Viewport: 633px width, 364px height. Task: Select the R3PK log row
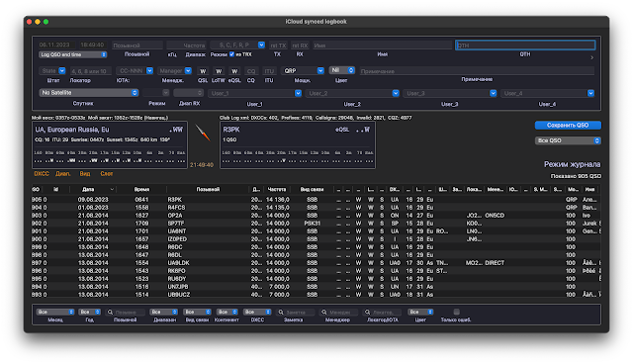(x=316, y=200)
